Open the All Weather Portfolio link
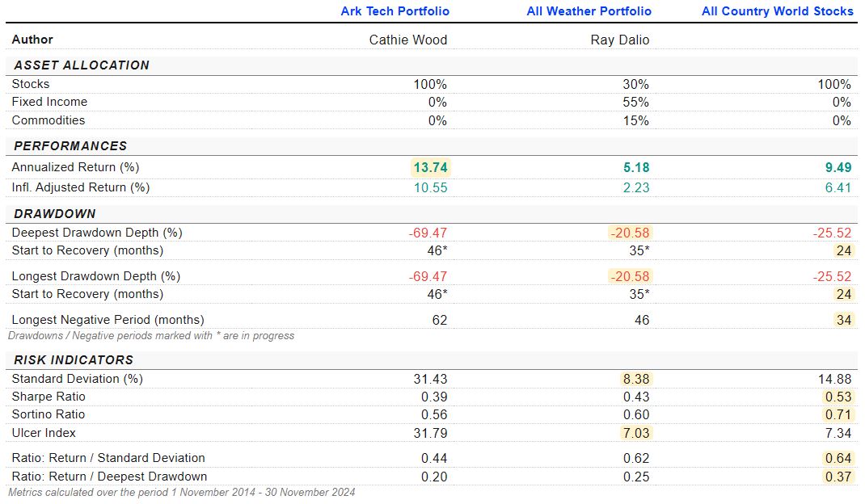 pyautogui.click(x=589, y=11)
